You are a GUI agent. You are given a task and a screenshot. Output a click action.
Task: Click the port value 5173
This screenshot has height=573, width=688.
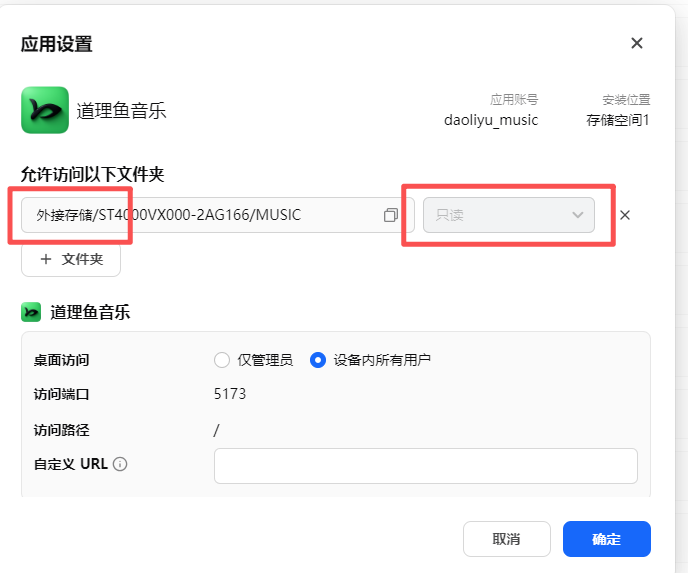click(x=230, y=394)
